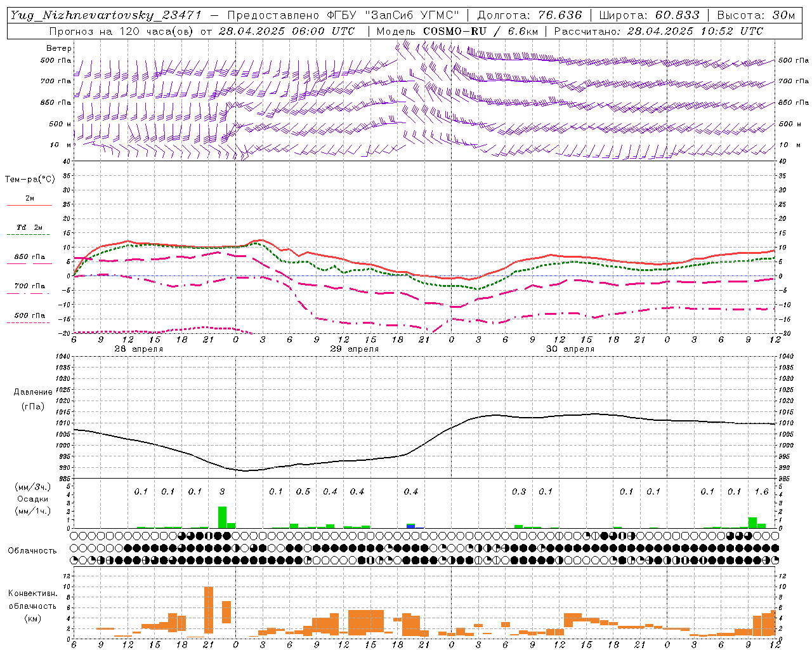The height and width of the screenshot is (650, 812).
Task: Click the Осадки precipitation label
Action: [x=32, y=499]
